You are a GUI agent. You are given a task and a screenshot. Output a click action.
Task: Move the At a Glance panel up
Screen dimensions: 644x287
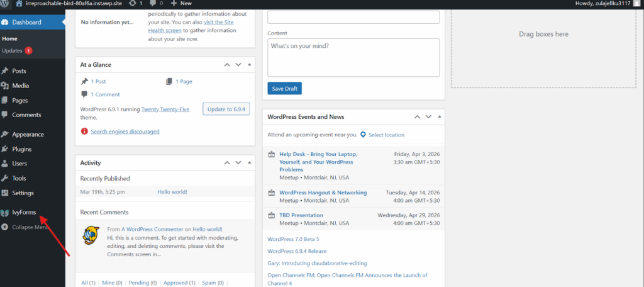pos(226,65)
